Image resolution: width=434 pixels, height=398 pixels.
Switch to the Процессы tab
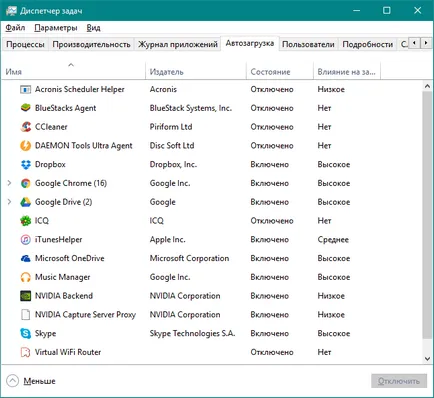click(x=25, y=44)
